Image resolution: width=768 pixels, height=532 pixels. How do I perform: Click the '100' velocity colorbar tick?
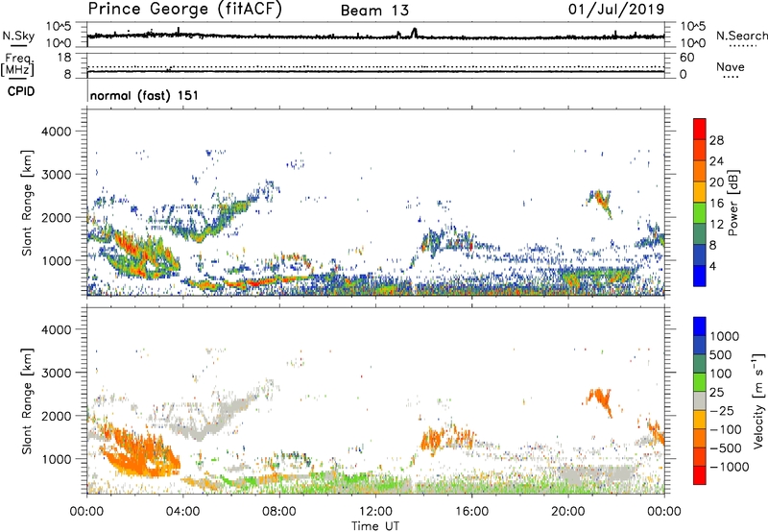coord(719,374)
